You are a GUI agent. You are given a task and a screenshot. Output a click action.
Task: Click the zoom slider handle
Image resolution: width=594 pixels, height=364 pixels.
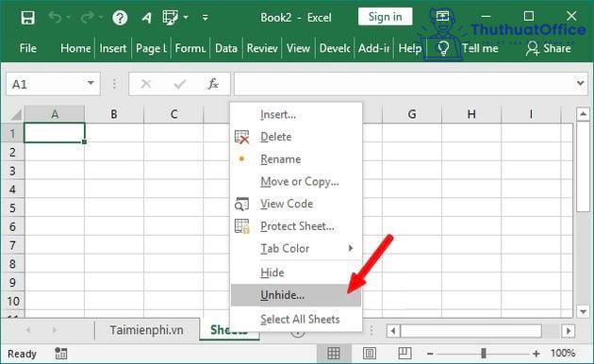484,354
